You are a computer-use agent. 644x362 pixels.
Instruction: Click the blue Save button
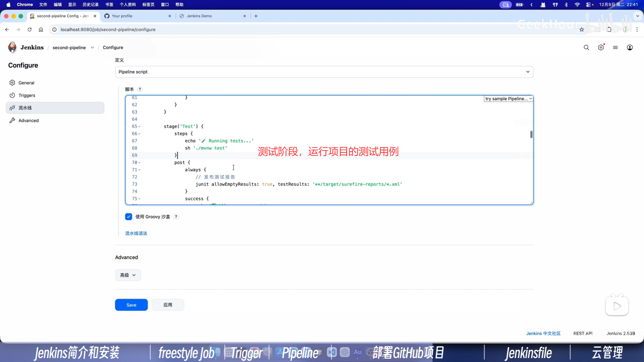(131, 305)
